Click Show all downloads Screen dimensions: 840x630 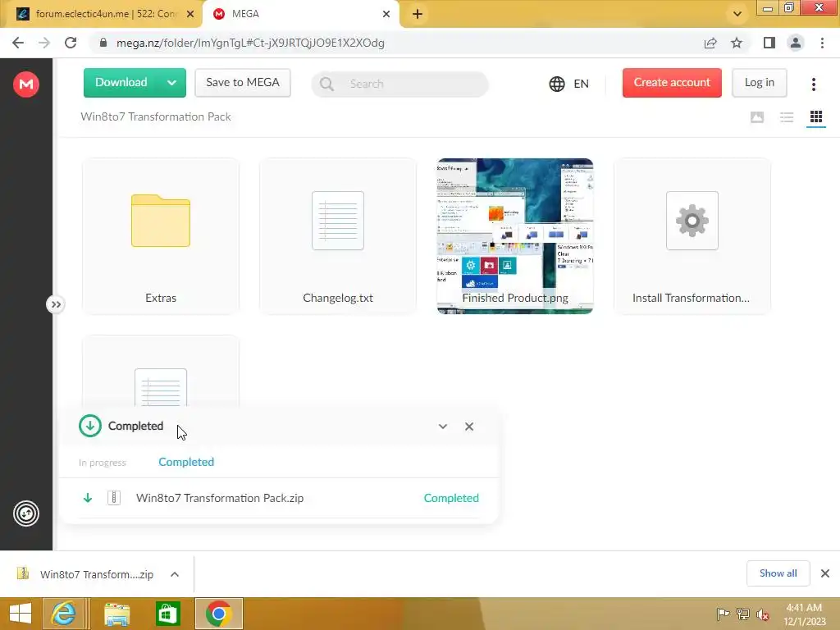pyautogui.click(x=778, y=573)
